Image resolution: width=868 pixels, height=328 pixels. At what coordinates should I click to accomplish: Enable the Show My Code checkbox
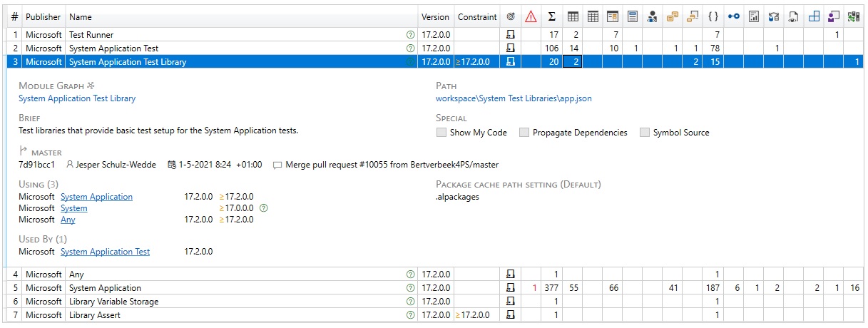(x=441, y=133)
